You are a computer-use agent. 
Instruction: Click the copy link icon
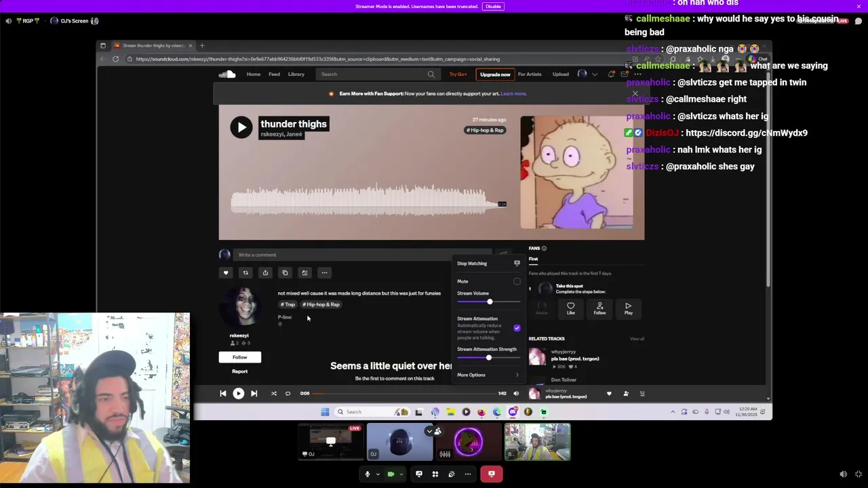click(285, 273)
